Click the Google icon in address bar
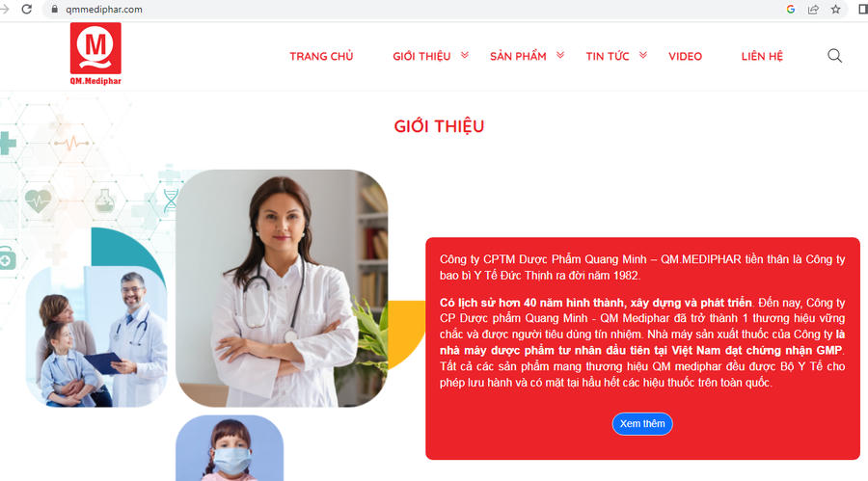 point(791,9)
